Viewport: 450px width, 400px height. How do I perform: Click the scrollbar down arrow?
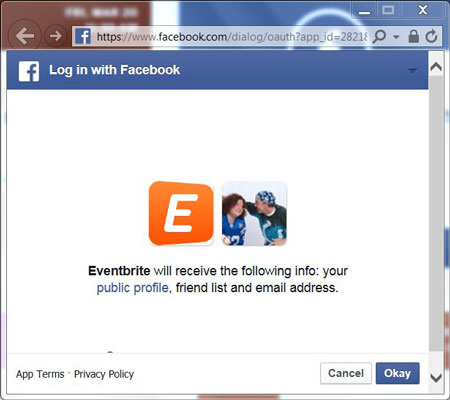[x=436, y=378]
